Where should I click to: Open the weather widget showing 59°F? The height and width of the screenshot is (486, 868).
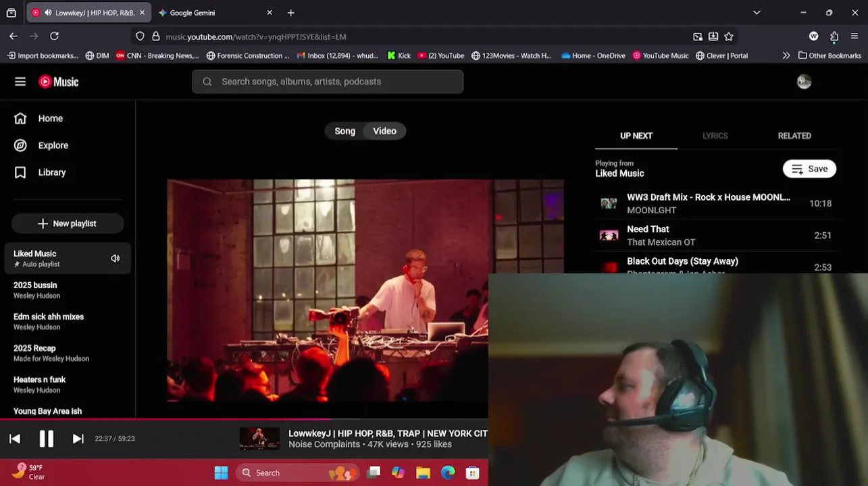(x=28, y=473)
